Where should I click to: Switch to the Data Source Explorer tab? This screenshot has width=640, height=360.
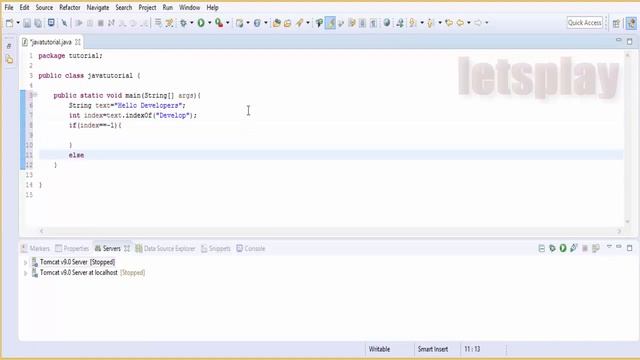coord(165,248)
